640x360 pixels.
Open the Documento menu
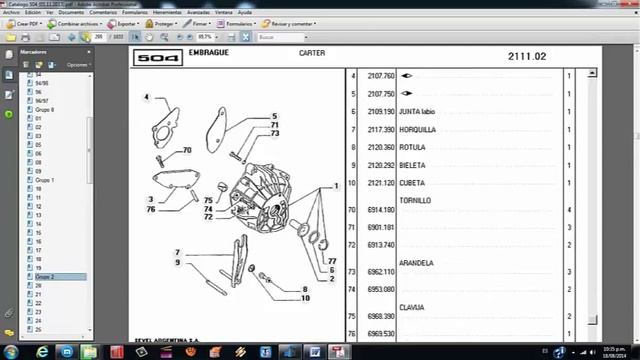(71, 13)
